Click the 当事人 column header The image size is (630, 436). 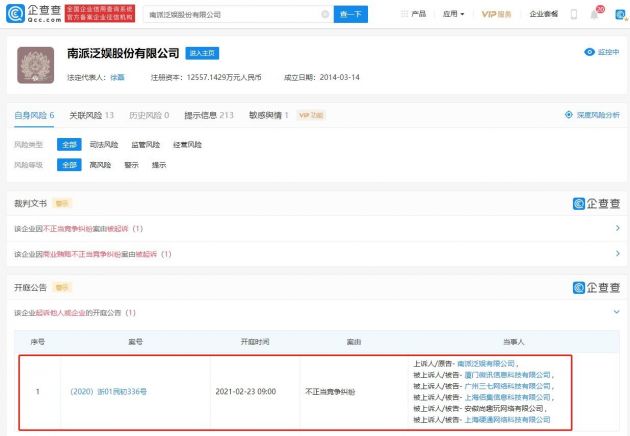pyautogui.click(x=513, y=342)
